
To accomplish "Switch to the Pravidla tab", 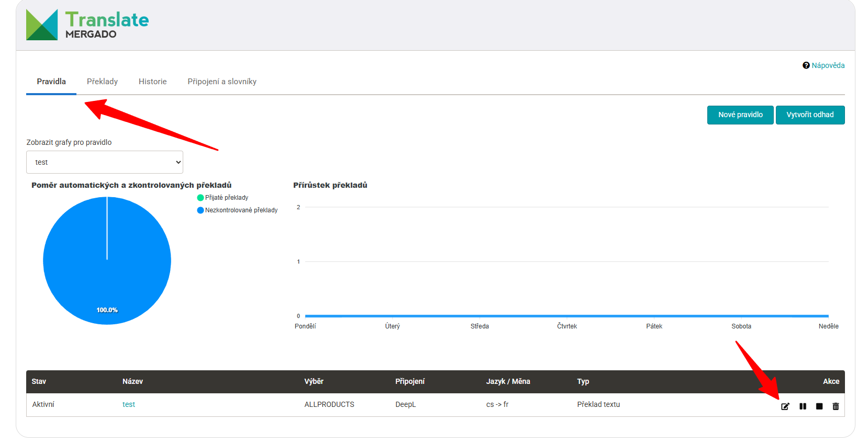I will click(x=51, y=82).
